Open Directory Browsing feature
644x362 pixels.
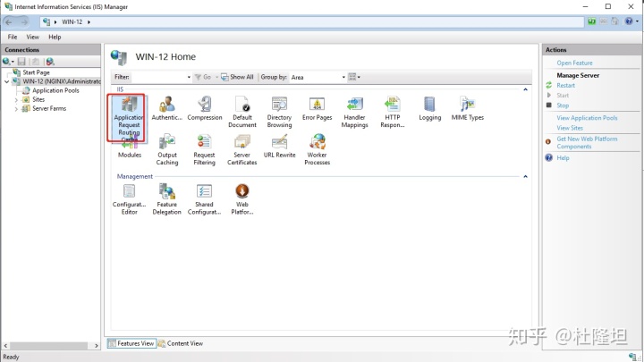(x=279, y=112)
